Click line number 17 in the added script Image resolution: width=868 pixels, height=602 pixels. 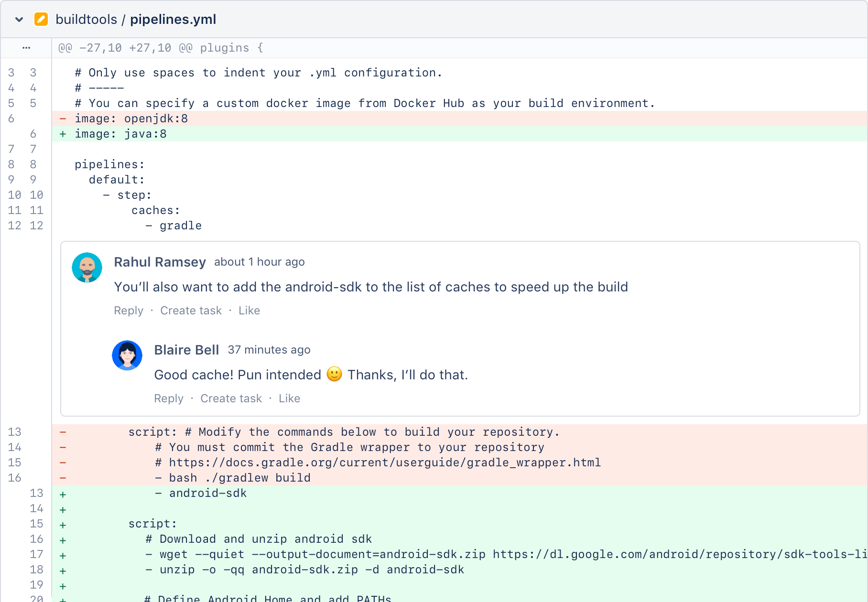point(36,554)
